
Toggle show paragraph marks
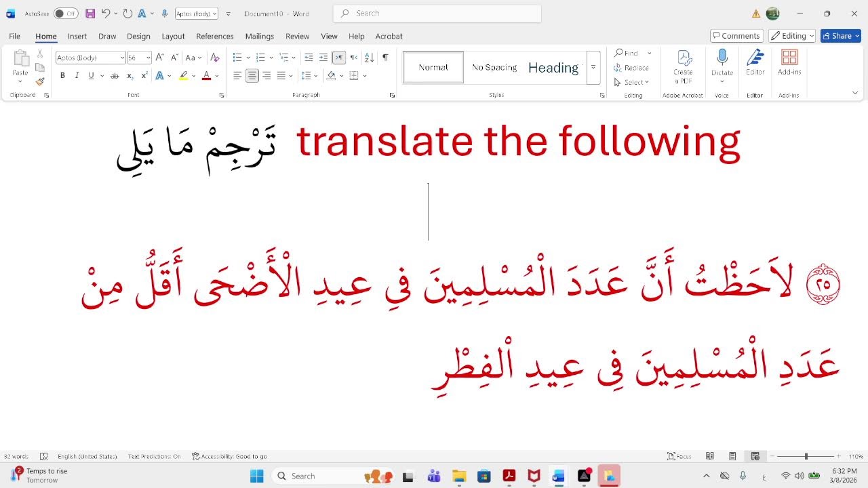point(385,58)
